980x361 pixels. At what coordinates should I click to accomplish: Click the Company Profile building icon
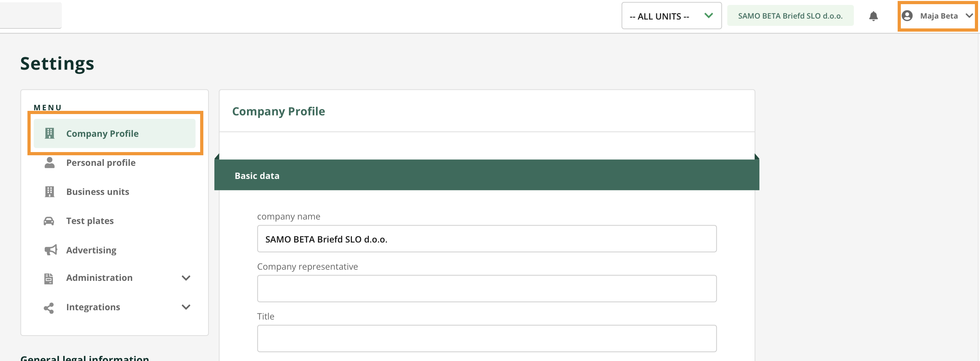point(49,133)
